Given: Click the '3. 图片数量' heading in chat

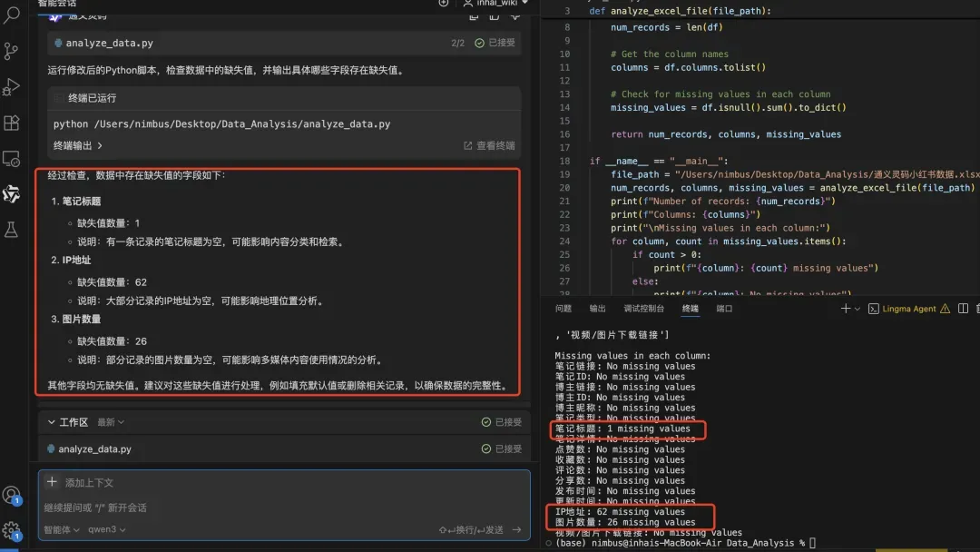Looking at the screenshot, I should [75, 319].
